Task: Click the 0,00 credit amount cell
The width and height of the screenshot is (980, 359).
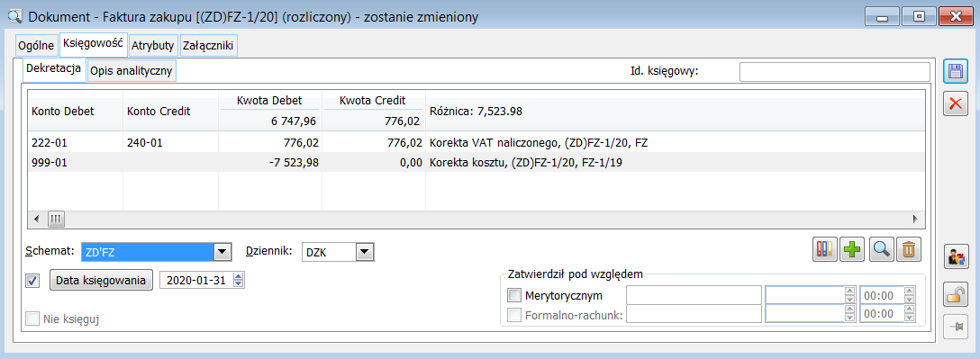Action: [x=374, y=162]
